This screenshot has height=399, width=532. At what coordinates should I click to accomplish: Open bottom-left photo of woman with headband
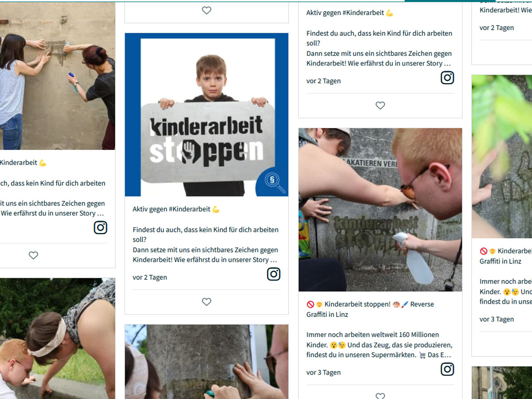57,339
